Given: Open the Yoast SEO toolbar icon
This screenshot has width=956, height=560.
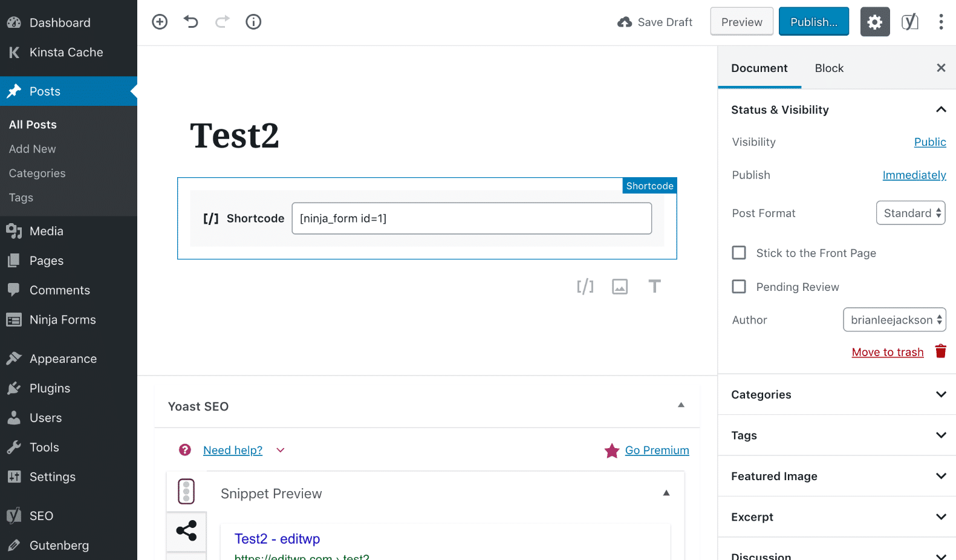Looking at the screenshot, I should (x=909, y=22).
